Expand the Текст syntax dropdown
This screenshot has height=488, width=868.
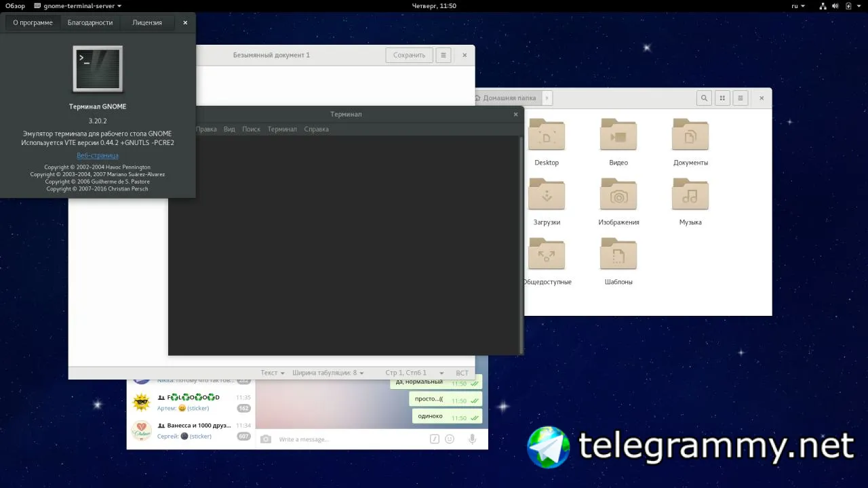tap(273, 373)
